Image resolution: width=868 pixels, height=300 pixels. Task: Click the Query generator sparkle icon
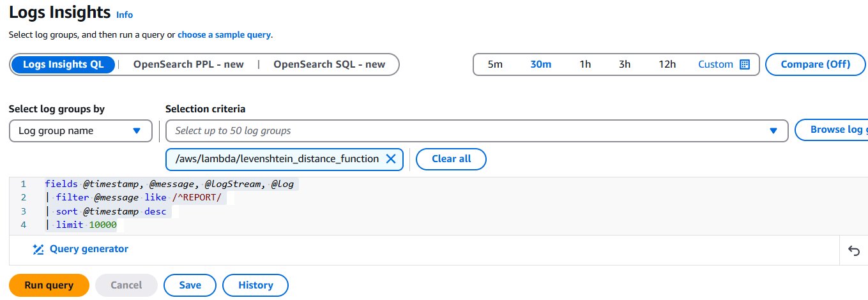pyautogui.click(x=38, y=250)
